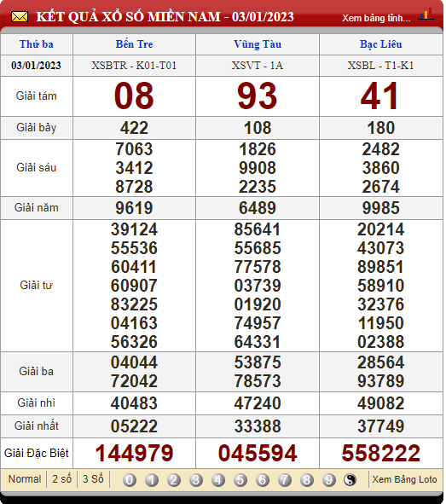The height and width of the screenshot is (504, 446).
Task: Click code XSBL - T1-K1
Action: point(381,66)
